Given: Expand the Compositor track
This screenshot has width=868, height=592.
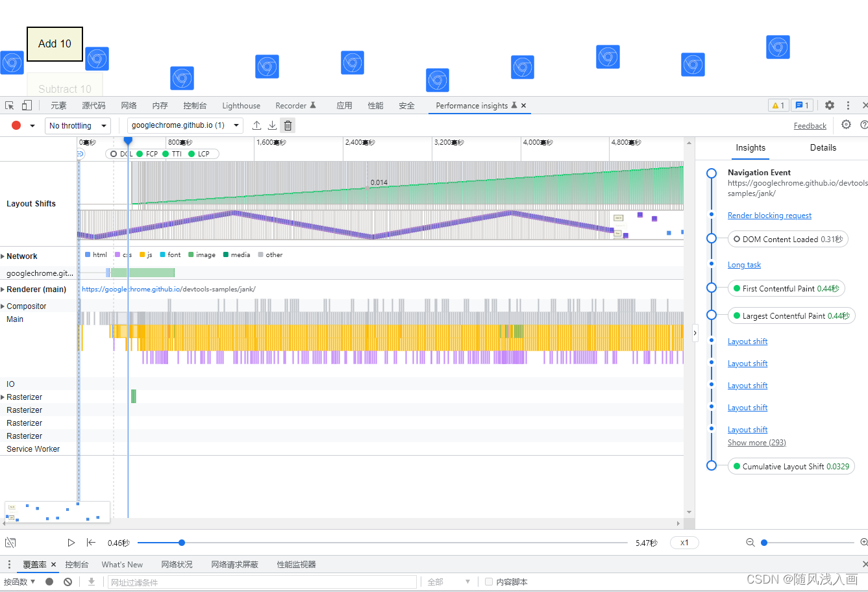Looking at the screenshot, I should coord(3,306).
